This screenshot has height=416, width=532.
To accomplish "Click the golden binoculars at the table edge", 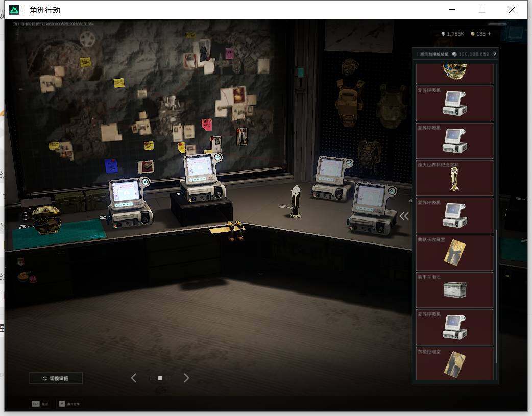I will click(235, 230).
